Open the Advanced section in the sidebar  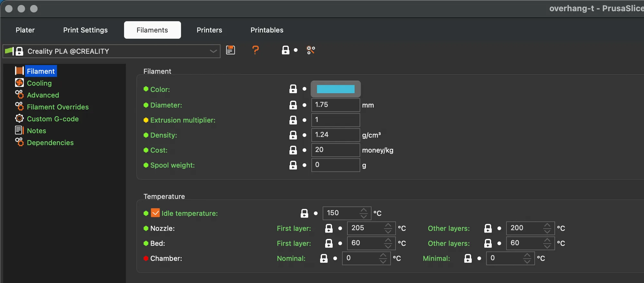43,95
